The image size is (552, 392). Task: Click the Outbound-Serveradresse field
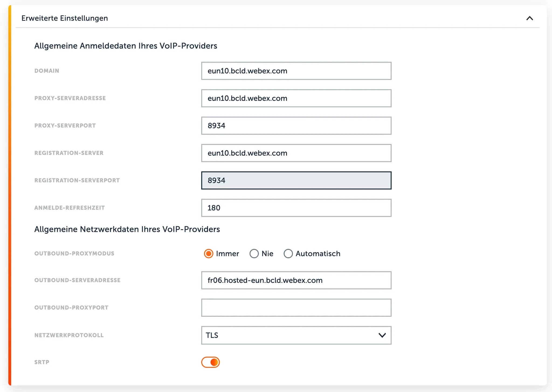[x=296, y=280]
